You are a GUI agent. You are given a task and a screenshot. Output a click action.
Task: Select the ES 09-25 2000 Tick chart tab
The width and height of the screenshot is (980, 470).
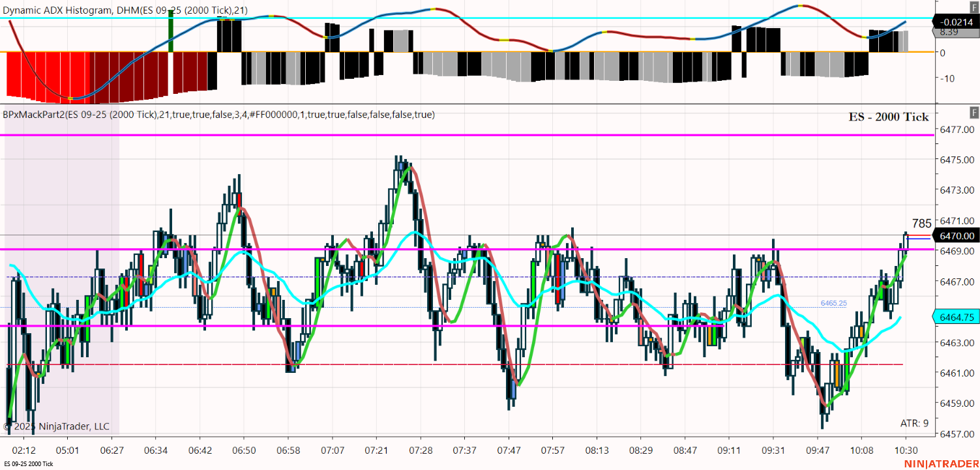tap(28, 464)
